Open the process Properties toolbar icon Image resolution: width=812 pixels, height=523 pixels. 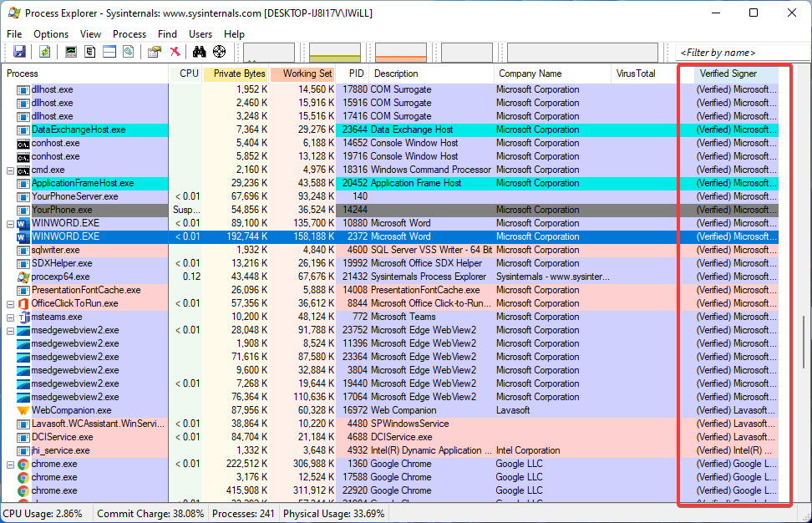pyautogui.click(x=155, y=52)
